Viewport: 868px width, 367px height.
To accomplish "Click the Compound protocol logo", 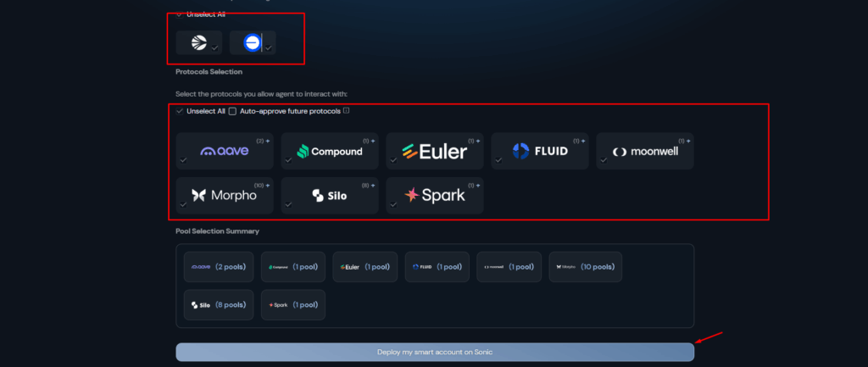I will click(330, 151).
